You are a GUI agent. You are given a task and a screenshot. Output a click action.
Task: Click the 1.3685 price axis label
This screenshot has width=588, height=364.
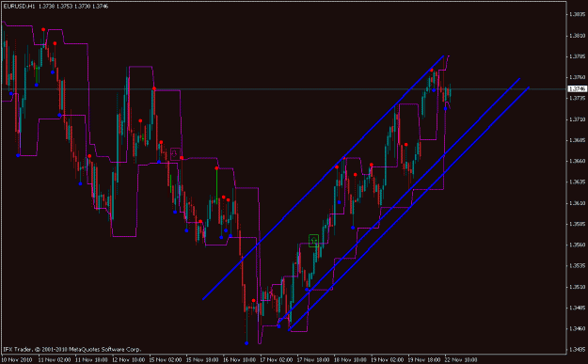coord(577,140)
